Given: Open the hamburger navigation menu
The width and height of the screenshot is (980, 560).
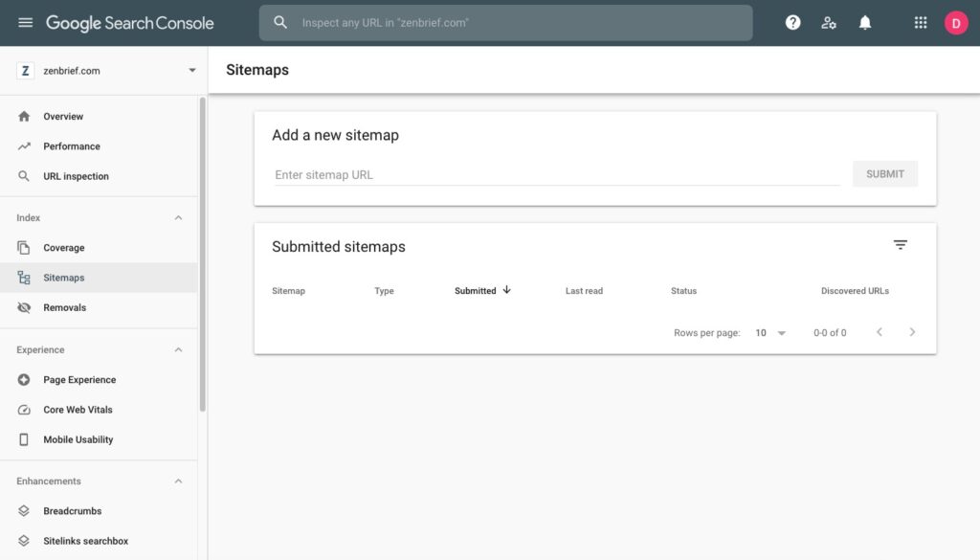Looking at the screenshot, I should [25, 23].
